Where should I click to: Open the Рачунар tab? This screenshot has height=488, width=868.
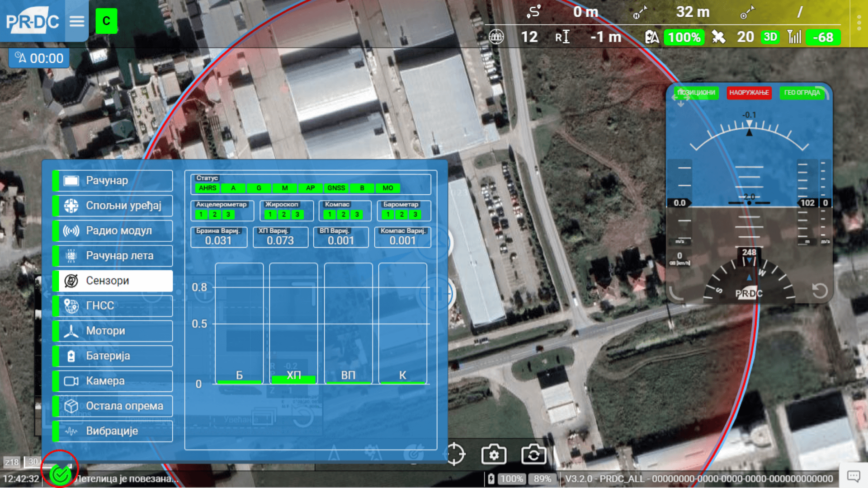tap(113, 181)
